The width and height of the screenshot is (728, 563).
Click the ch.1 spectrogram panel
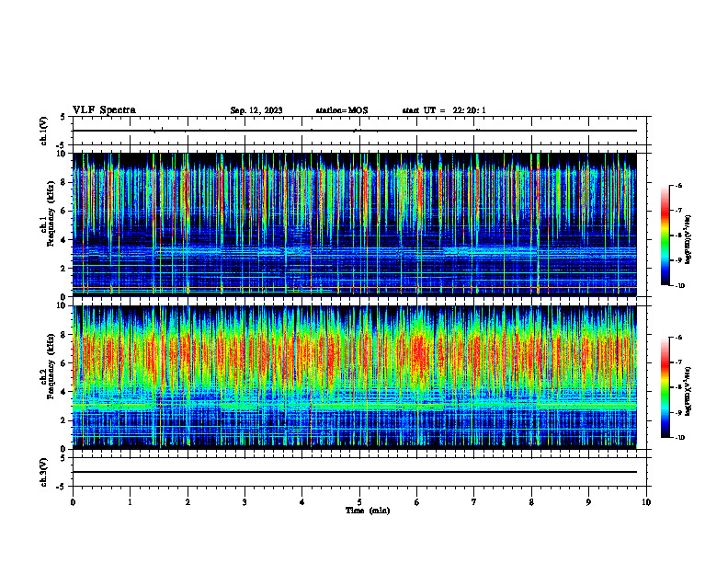tap(354, 224)
